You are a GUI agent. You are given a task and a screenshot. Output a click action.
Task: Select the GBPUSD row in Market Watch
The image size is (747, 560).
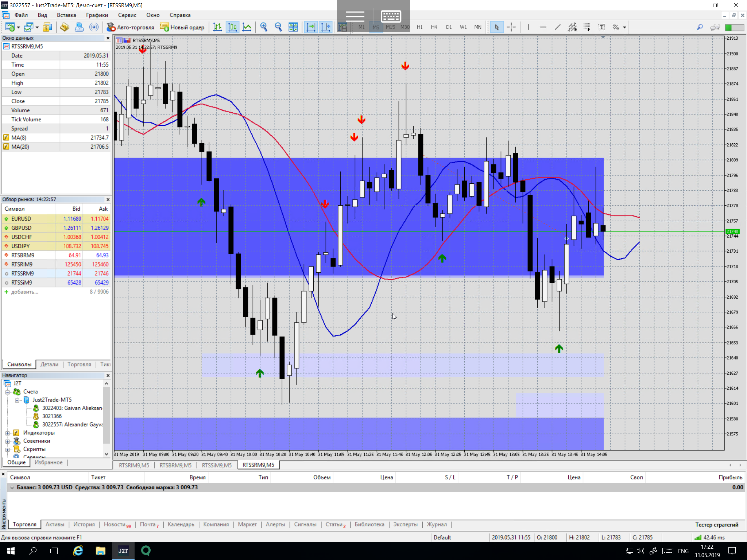[21, 228]
